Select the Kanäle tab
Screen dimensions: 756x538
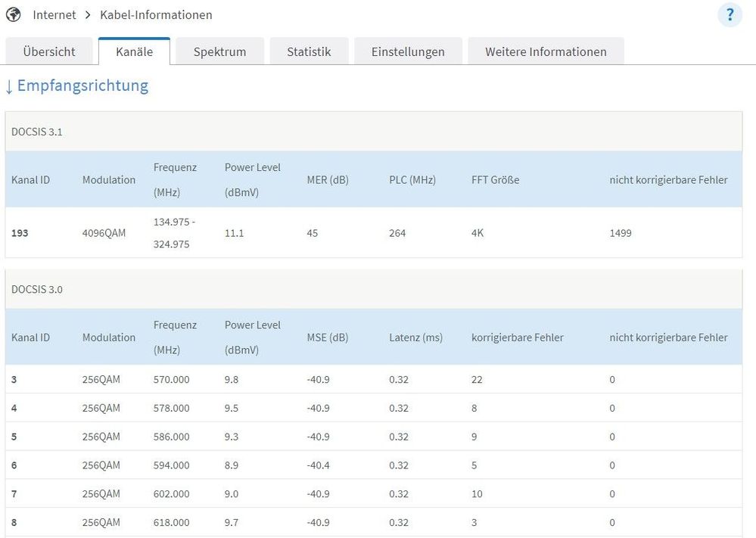pyautogui.click(x=134, y=51)
